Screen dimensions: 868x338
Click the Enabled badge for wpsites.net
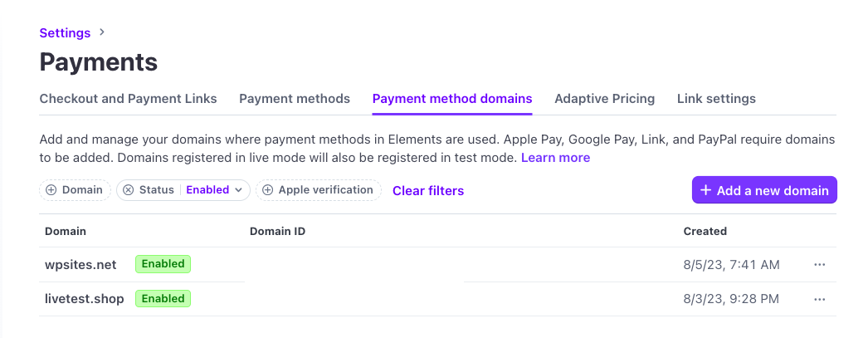pos(163,264)
